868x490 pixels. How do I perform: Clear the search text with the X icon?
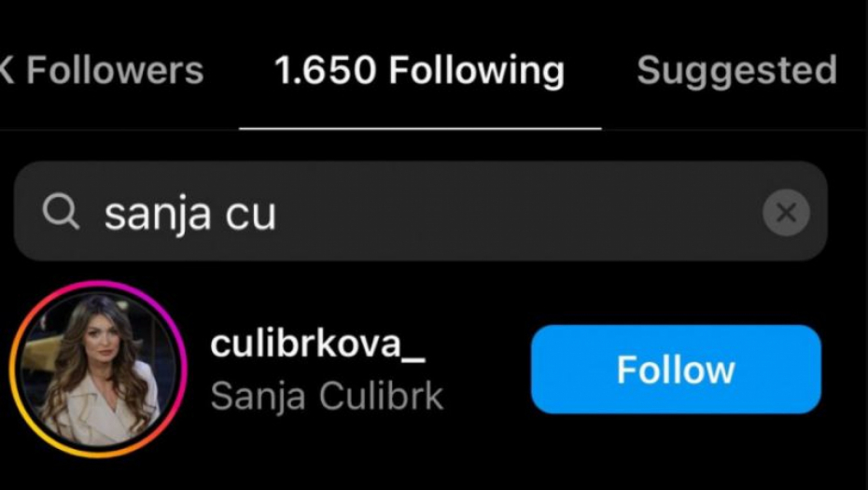pyautogui.click(x=786, y=213)
